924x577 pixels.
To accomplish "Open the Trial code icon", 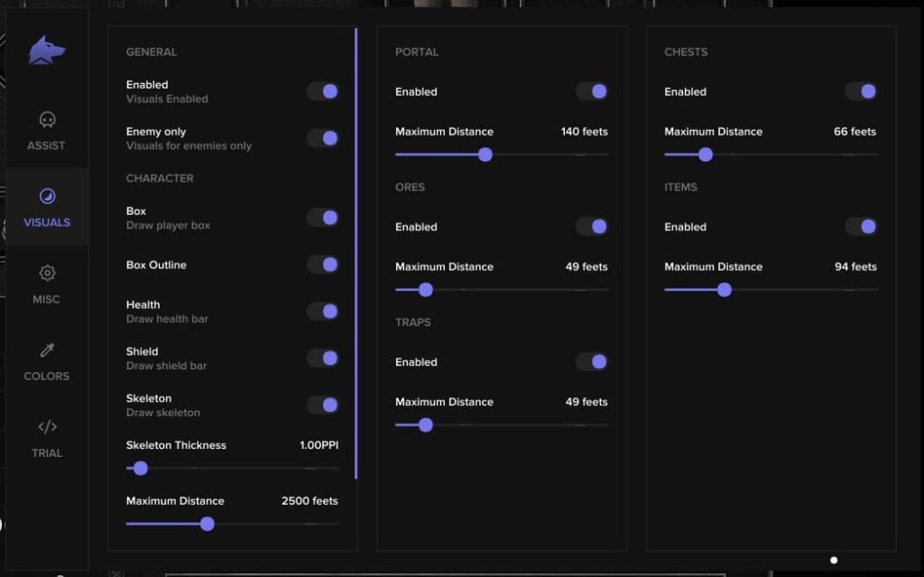I will point(47,427).
